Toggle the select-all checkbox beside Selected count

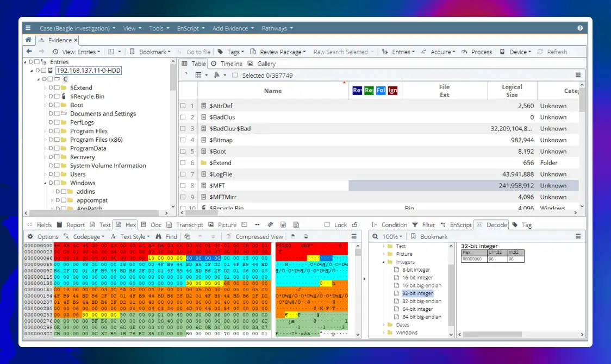[x=235, y=75]
